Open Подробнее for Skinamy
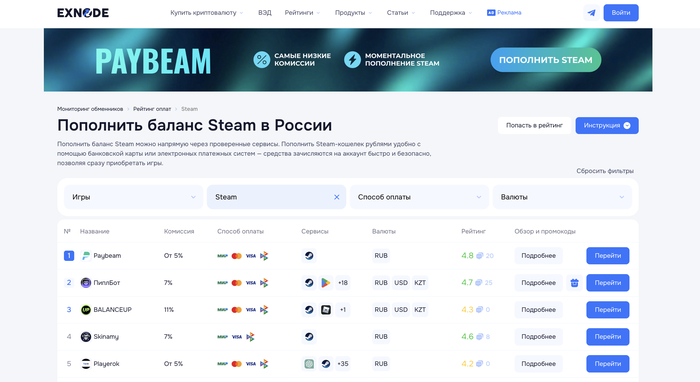 (538, 336)
